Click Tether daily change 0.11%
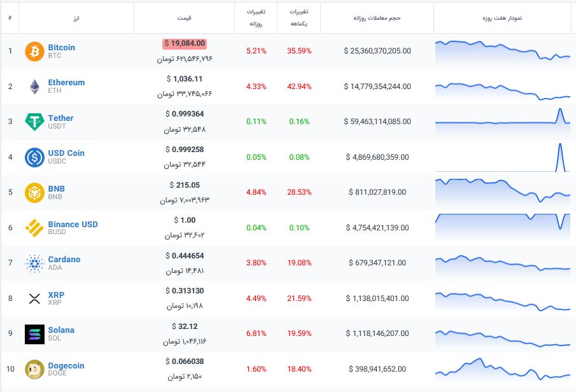The width and height of the screenshot is (576, 392). tap(256, 122)
